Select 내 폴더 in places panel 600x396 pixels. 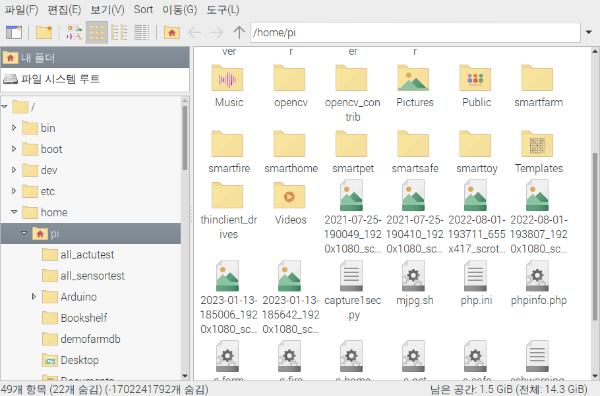tap(95, 58)
